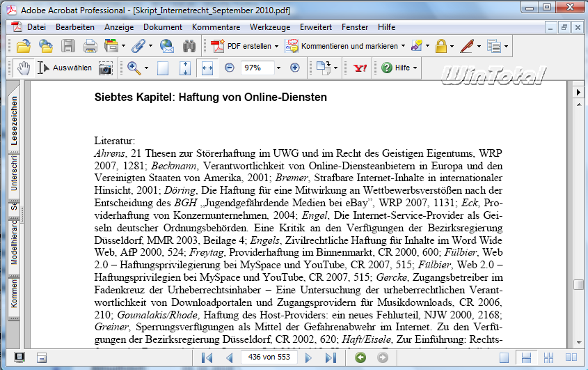The height and width of the screenshot is (370, 588).
Task: Click the Snapshot camera tool
Action: coord(106,68)
